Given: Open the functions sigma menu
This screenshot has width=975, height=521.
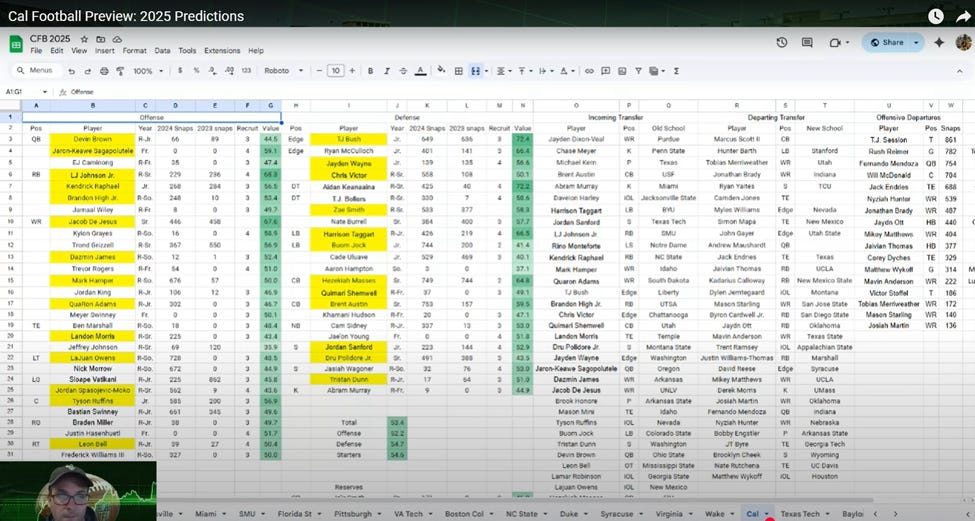Looking at the screenshot, I should [x=676, y=71].
